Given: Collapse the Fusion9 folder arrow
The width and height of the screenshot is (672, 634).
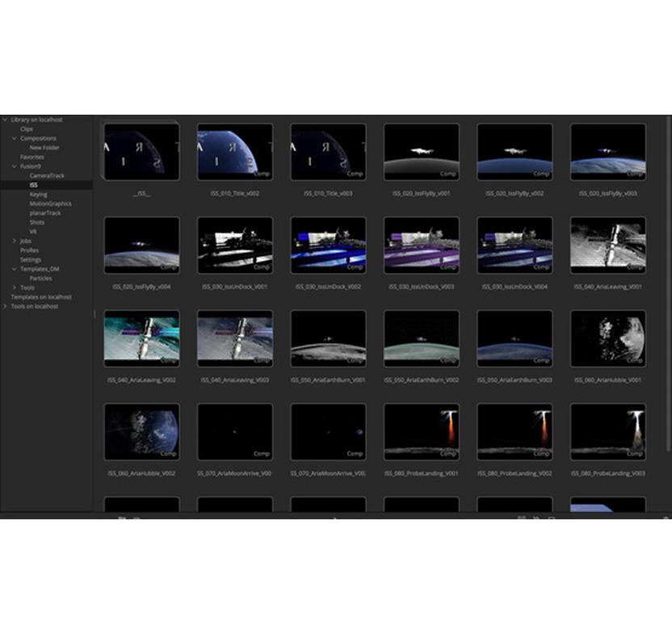Looking at the screenshot, I should pos(15,166).
